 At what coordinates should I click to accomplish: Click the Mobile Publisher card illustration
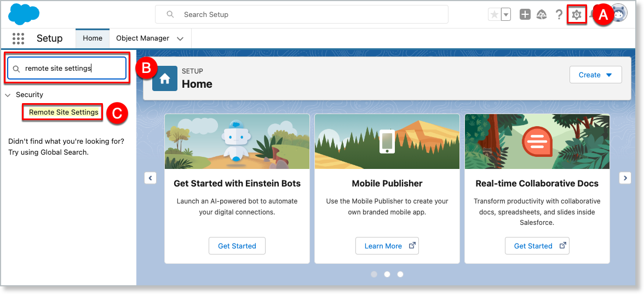coord(387,142)
